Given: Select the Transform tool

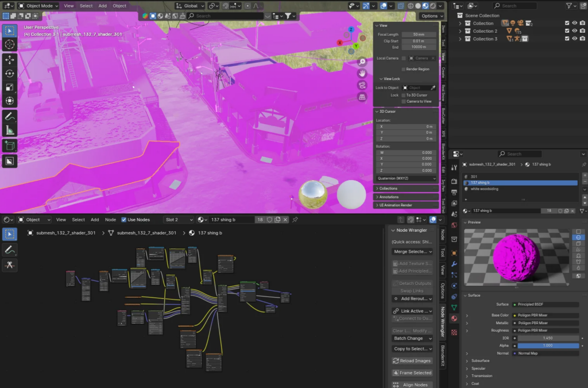Looking at the screenshot, I should click(10, 101).
